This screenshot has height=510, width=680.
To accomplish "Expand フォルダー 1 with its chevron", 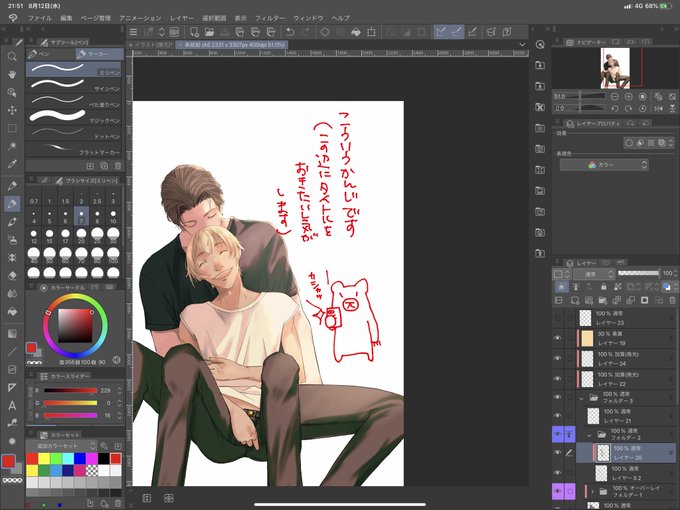I will click(592, 491).
